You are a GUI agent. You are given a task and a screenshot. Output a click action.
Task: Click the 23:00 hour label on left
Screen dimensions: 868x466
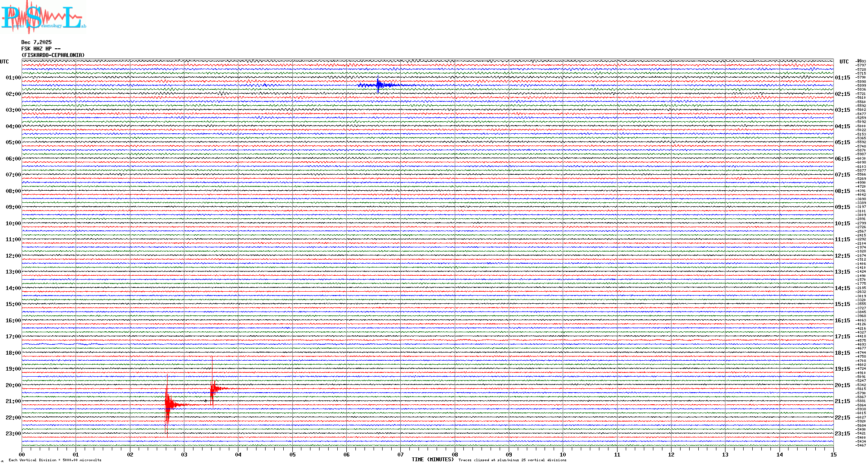tap(13, 434)
